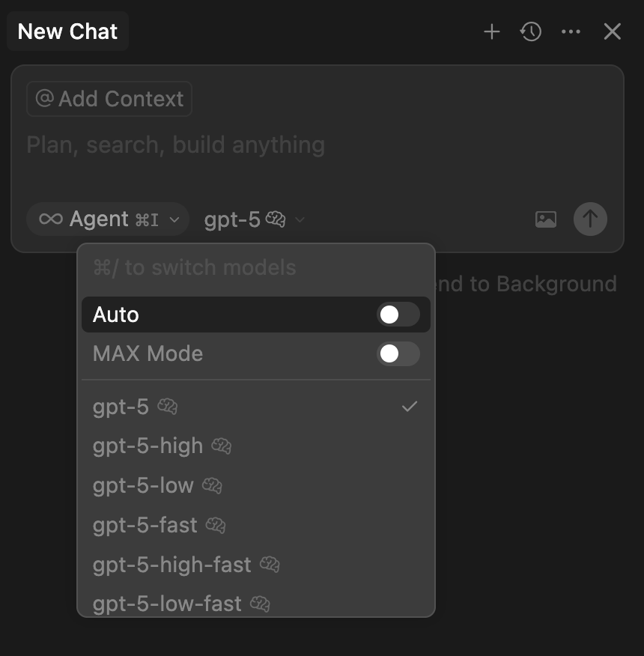Click the New Chat tab title
644x656 pixels.
coord(67,31)
